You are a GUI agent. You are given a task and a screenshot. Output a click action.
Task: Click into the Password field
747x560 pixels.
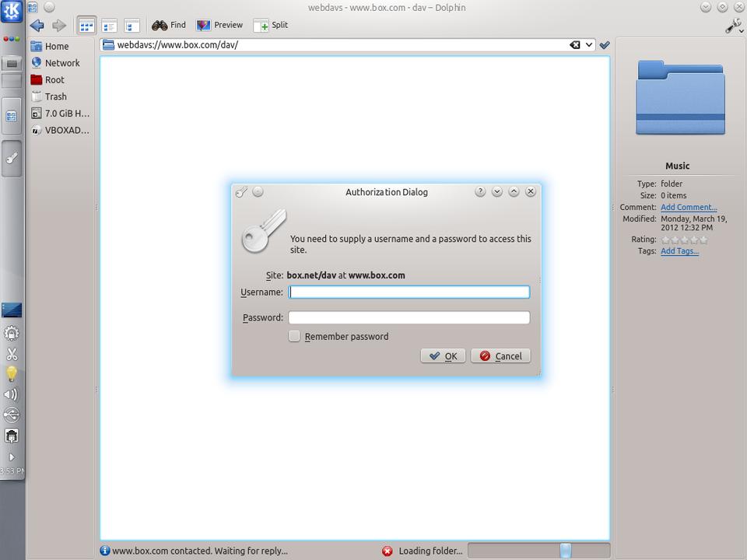click(409, 317)
